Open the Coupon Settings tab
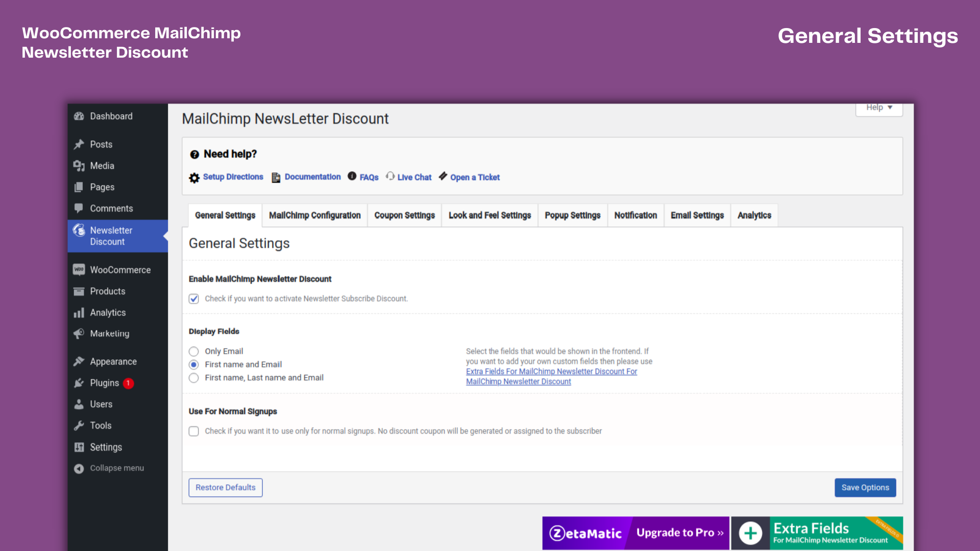The image size is (980, 551). click(405, 215)
